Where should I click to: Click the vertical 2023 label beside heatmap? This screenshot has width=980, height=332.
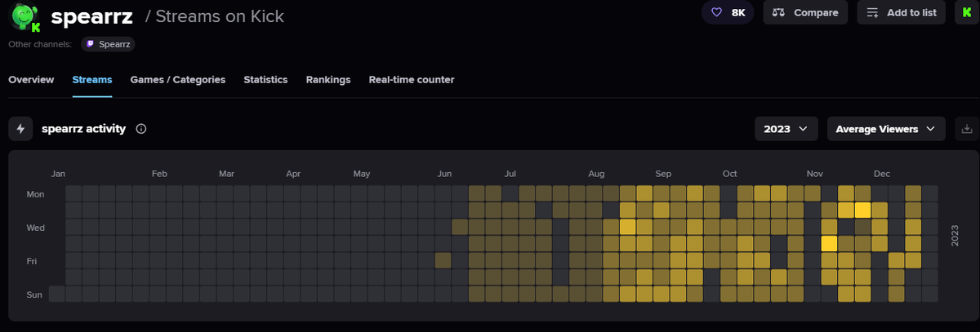(954, 236)
